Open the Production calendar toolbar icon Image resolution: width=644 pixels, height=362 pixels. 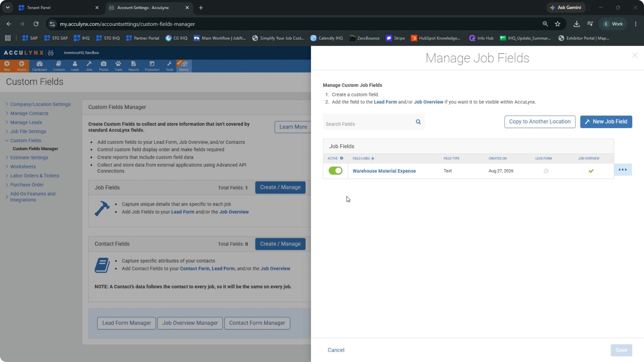tap(152, 66)
